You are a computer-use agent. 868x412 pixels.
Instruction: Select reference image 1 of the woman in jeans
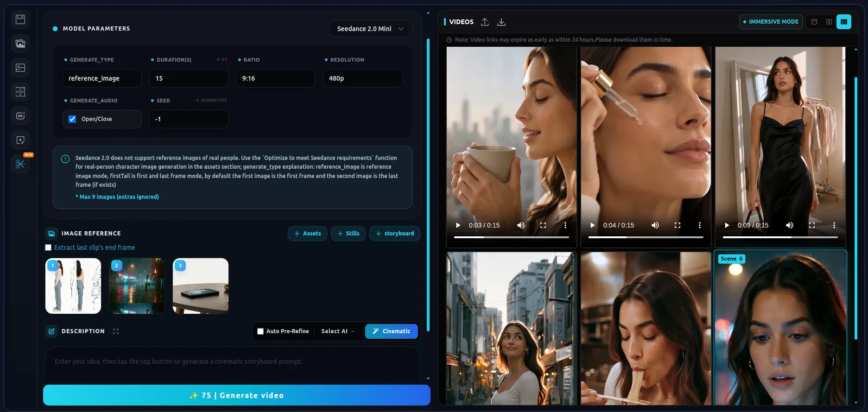(x=73, y=286)
